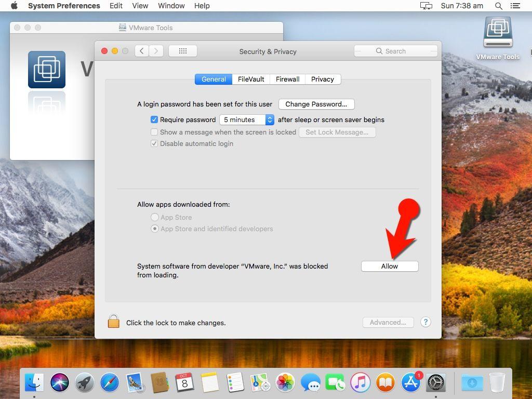Open System Preferences gear icon in Dock

436,382
